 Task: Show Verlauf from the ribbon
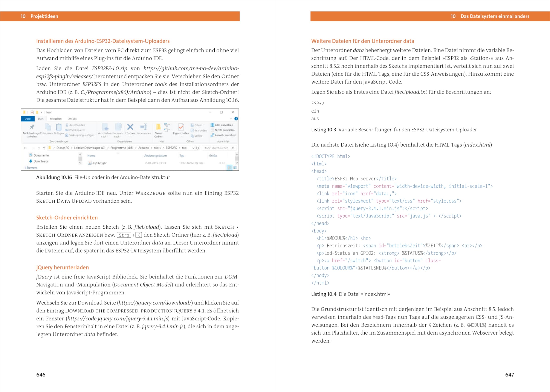click(197, 136)
